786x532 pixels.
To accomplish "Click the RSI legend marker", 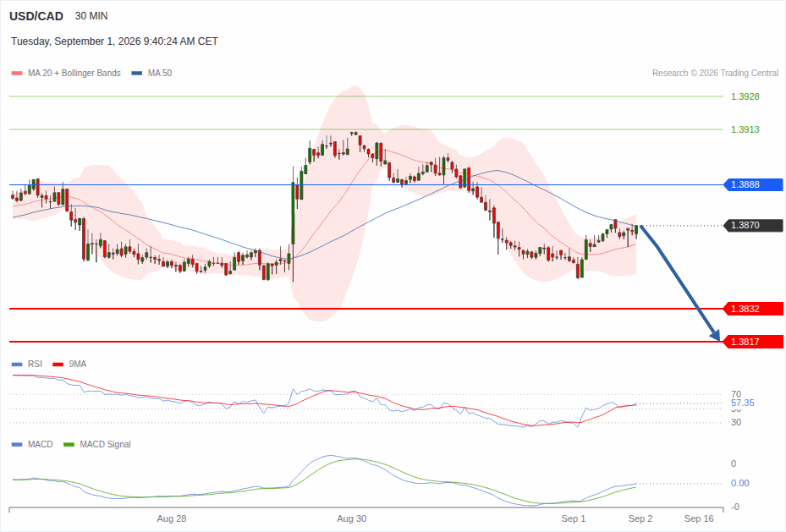I will point(17,365).
